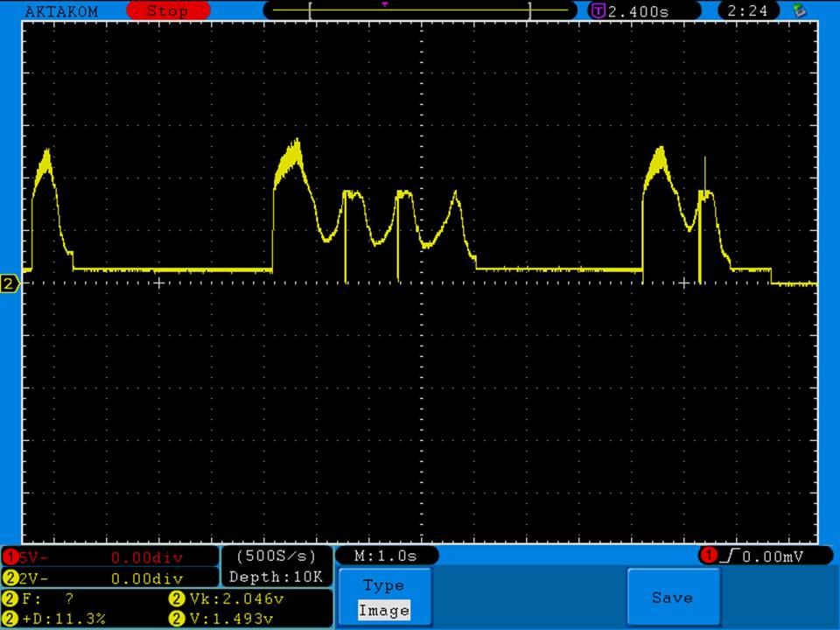Toggle the red Stop acquisition indicator
This screenshot has width=840, height=630.
(166, 11)
